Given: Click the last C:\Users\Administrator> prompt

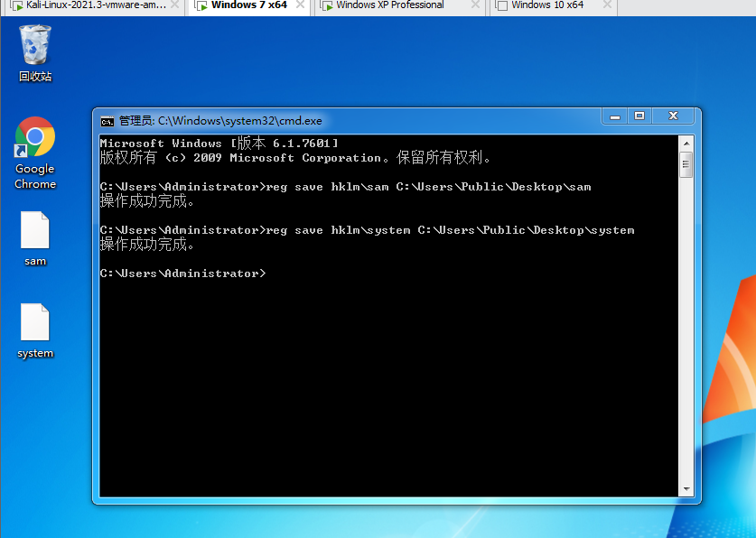Looking at the screenshot, I should [182, 274].
